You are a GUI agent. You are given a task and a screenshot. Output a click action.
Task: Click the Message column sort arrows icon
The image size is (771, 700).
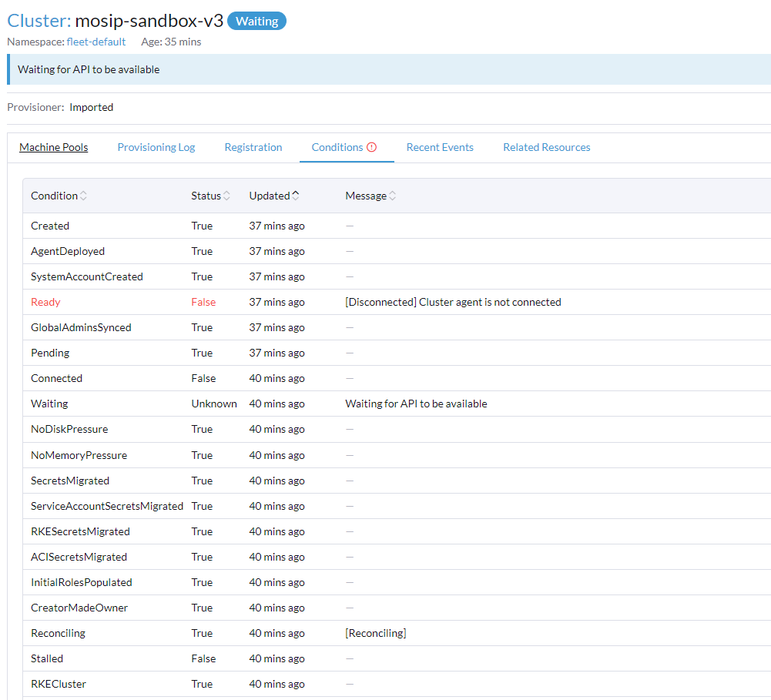(x=392, y=196)
